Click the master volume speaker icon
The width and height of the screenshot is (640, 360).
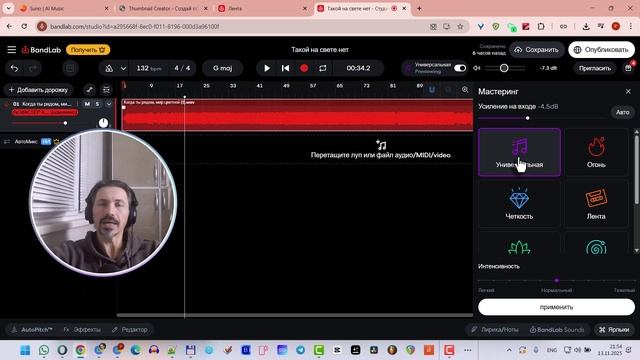[477, 68]
